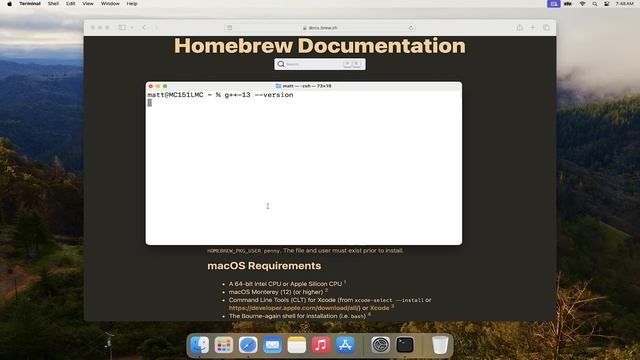Click the menu bar clock

click(x=624, y=4)
